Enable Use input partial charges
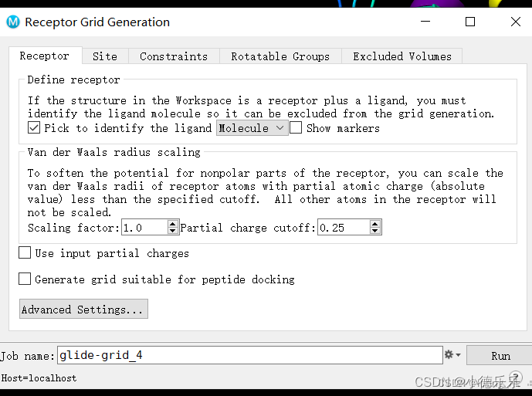532x396 pixels. pos(25,252)
